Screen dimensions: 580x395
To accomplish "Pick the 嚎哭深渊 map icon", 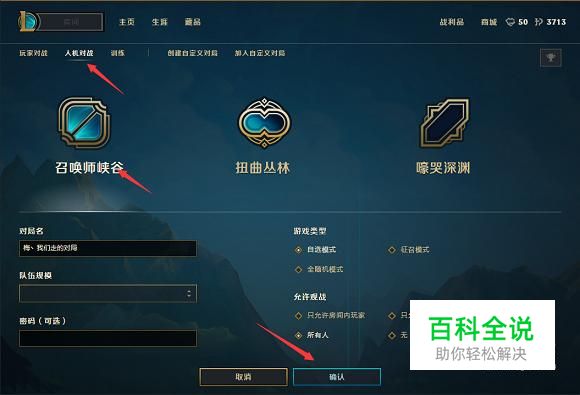I will click(x=445, y=123).
